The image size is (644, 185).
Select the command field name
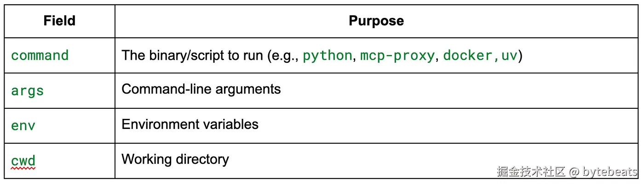[40, 56]
